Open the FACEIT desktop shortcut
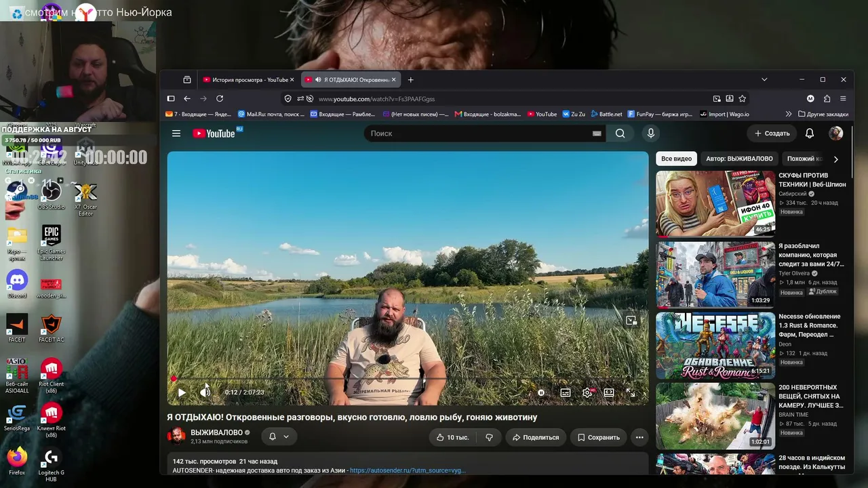 tap(17, 329)
